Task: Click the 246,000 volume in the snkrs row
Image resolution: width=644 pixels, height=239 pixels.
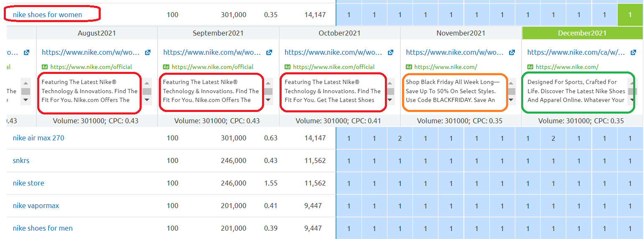Action: pyautogui.click(x=234, y=160)
